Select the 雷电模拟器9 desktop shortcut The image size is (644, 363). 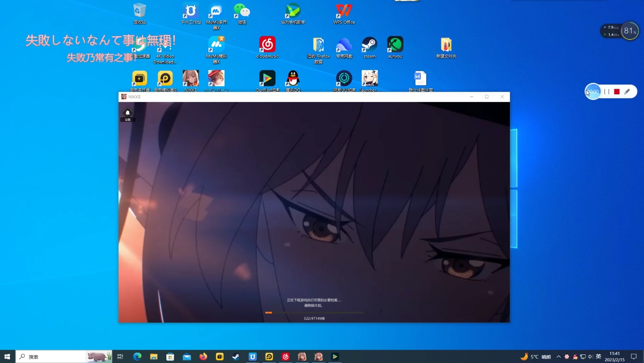(165, 81)
